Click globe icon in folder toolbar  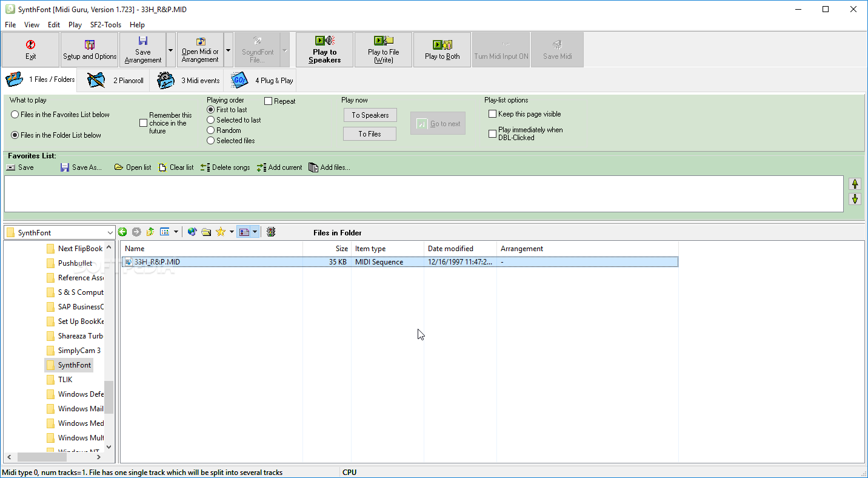[192, 232]
